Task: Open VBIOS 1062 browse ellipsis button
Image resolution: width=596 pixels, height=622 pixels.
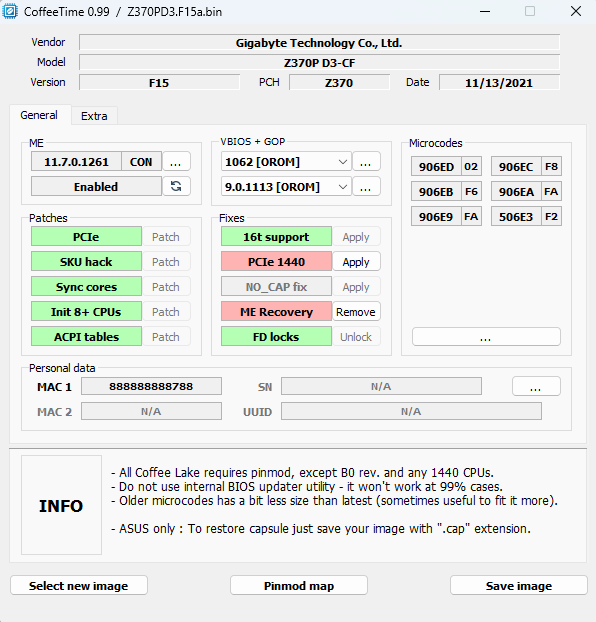Action: (x=366, y=161)
